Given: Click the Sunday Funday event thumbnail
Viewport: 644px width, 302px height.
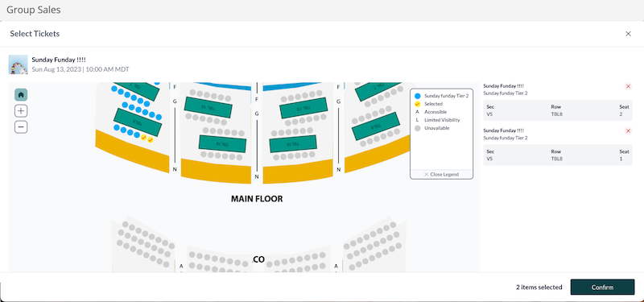Looking at the screenshot, I should (x=18, y=64).
